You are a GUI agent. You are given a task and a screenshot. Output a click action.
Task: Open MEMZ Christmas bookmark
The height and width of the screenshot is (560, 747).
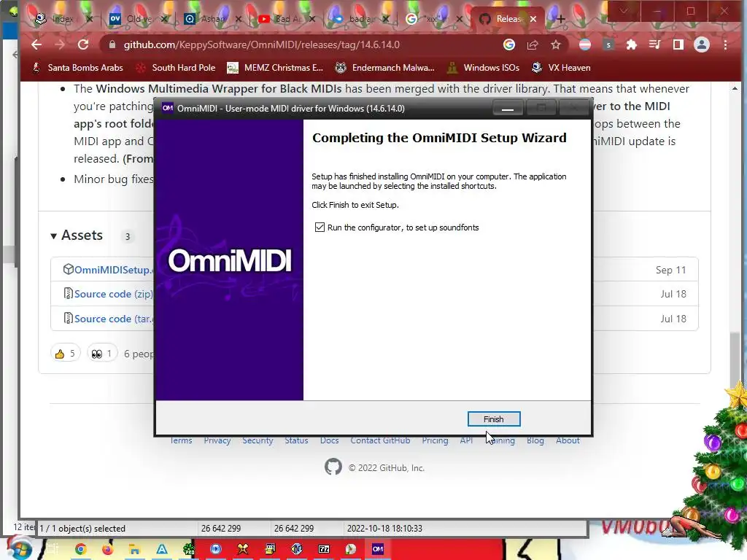[275, 68]
